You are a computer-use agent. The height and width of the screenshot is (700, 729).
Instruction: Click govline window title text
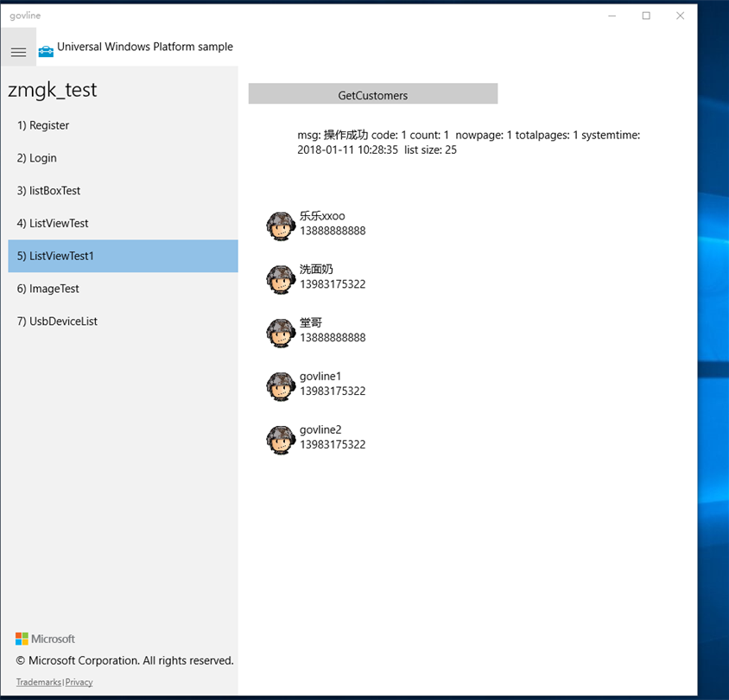pyautogui.click(x=25, y=16)
